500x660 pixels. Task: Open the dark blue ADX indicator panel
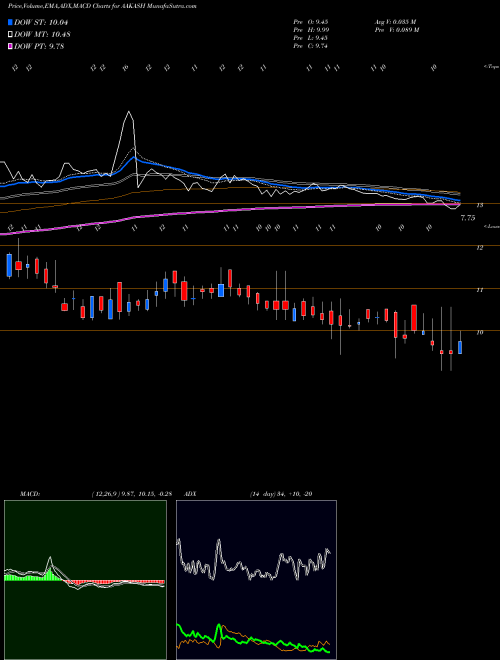coord(256,580)
